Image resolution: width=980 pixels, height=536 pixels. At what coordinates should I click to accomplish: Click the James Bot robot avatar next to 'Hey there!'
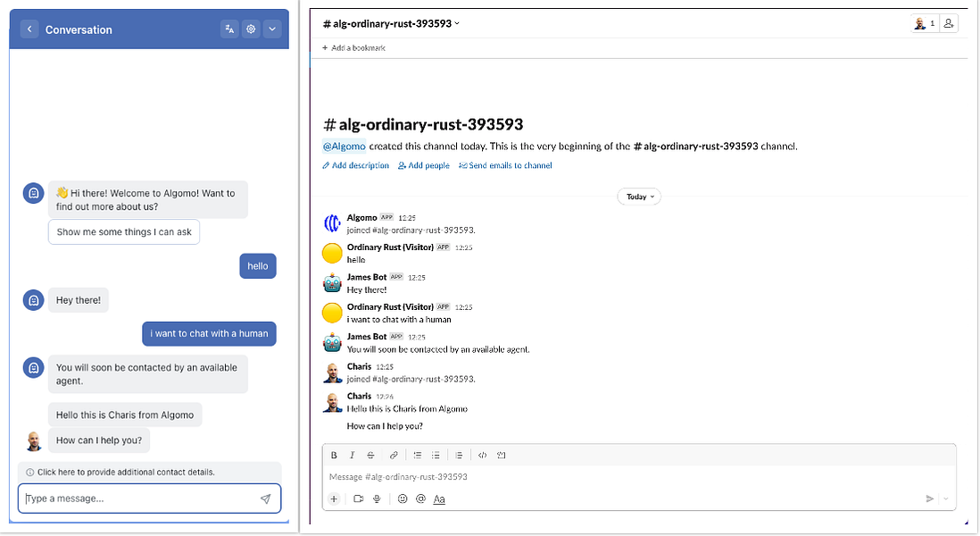click(332, 283)
